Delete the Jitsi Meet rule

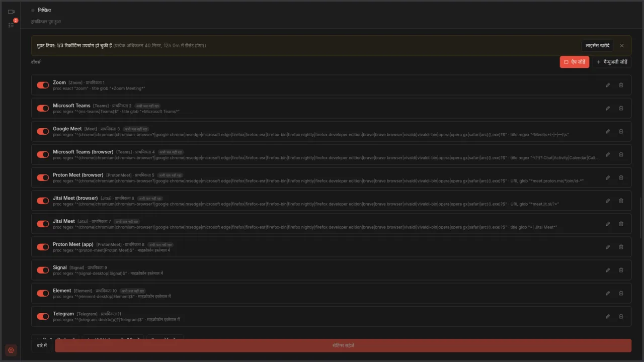coord(621,224)
